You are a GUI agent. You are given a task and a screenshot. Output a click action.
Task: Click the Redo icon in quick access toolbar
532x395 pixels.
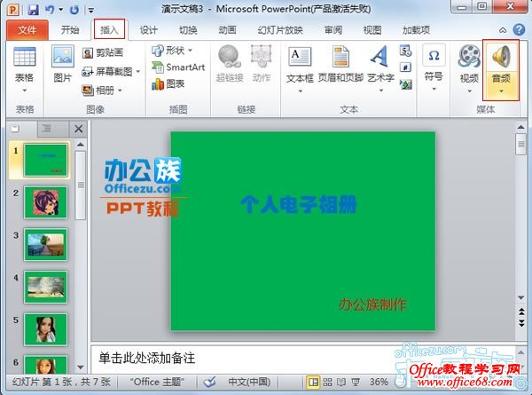[74, 10]
